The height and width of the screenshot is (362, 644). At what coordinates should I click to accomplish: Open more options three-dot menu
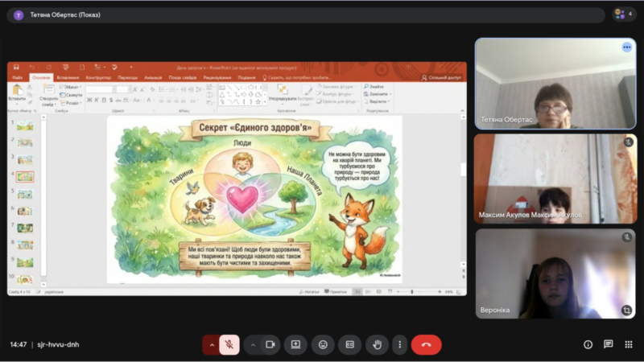pos(399,344)
